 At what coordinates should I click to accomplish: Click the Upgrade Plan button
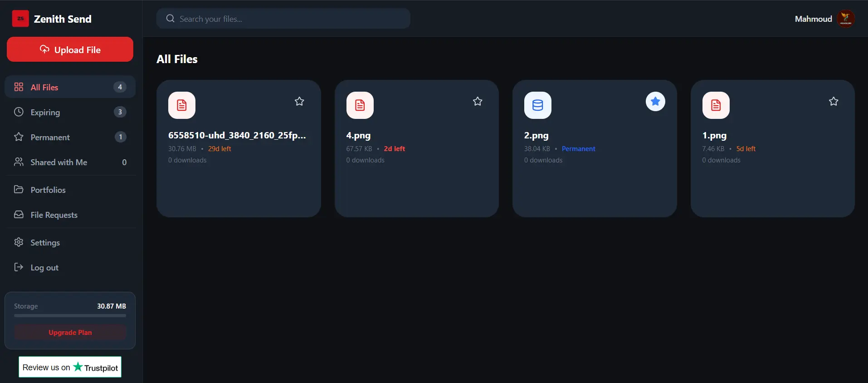(70, 332)
